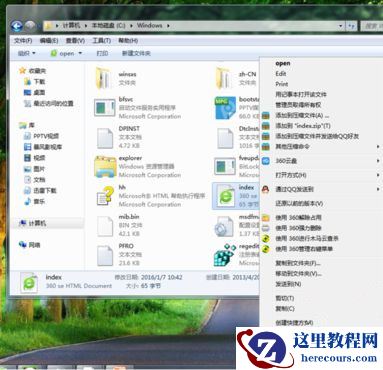Image resolution: width=383 pixels, height=370 pixels.
Task: Choose Print in the context menu
Action: pos(282,84)
